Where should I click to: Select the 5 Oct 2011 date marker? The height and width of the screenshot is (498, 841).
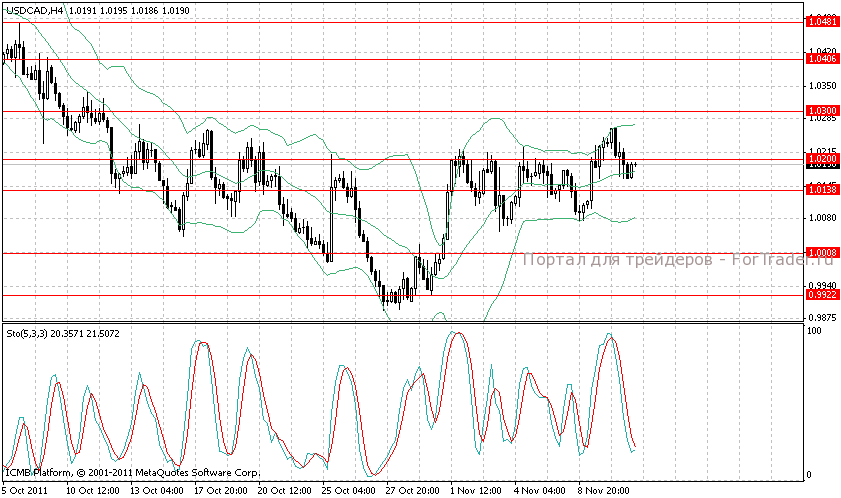[25, 491]
